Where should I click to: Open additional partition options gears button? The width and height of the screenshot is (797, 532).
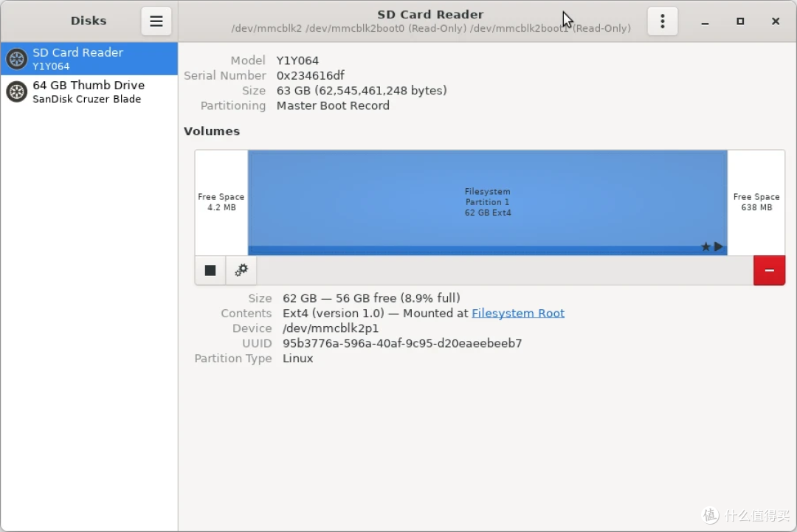coord(241,270)
